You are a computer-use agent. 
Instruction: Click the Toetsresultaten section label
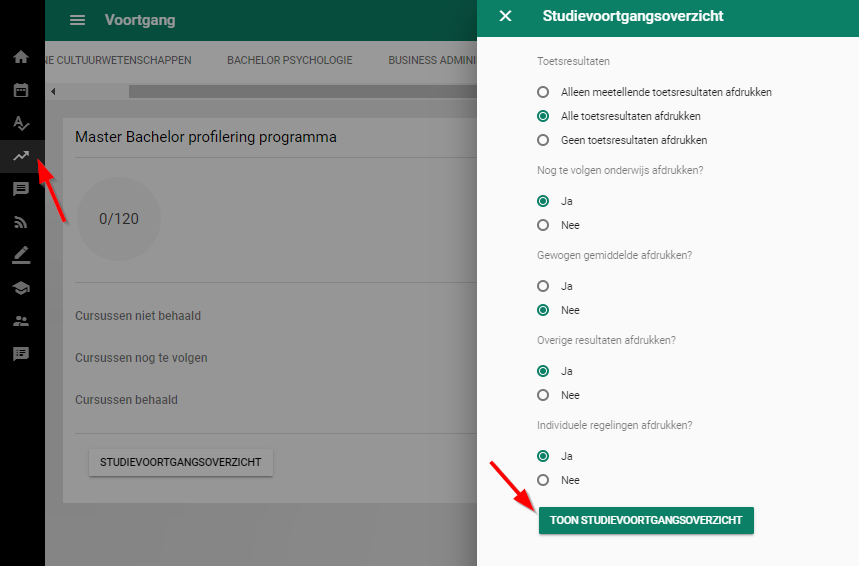tap(573, 61)
